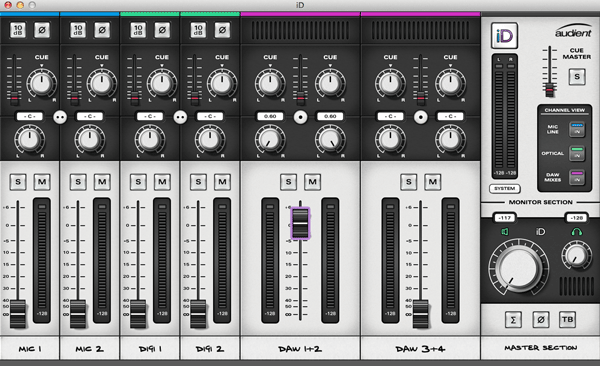Click the MIC 1 channel name label
This screenshot has height=366, width=600.
(x=30, y=349)
